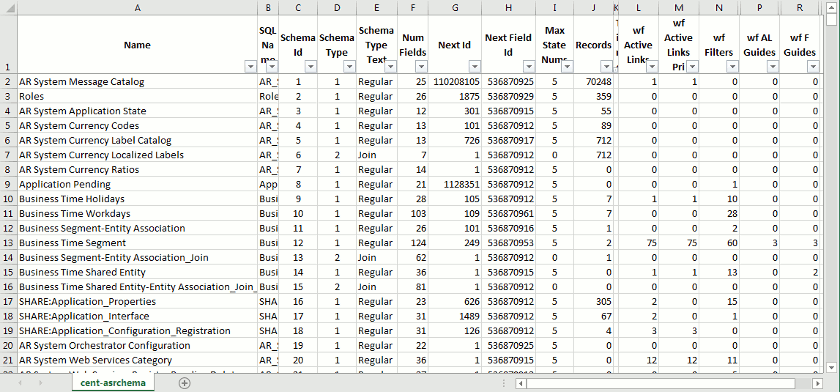
Task: Select column G header
Action: click(x=454, y=7)
